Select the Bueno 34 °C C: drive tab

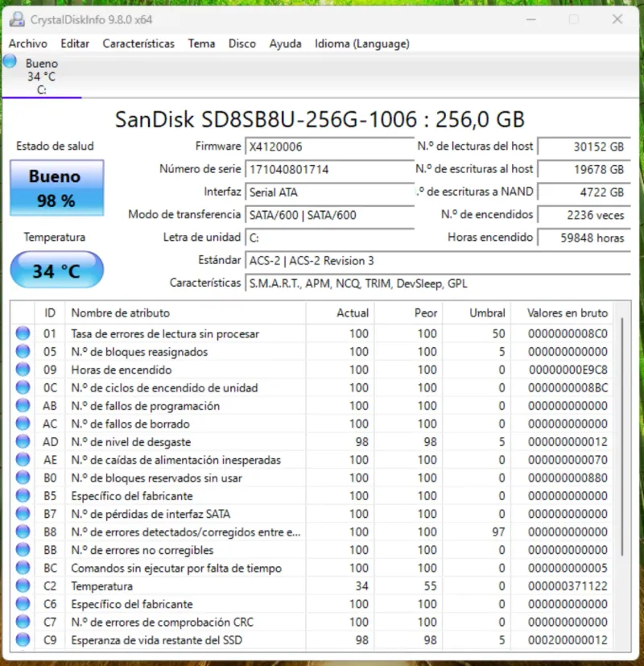coord(41,76)
